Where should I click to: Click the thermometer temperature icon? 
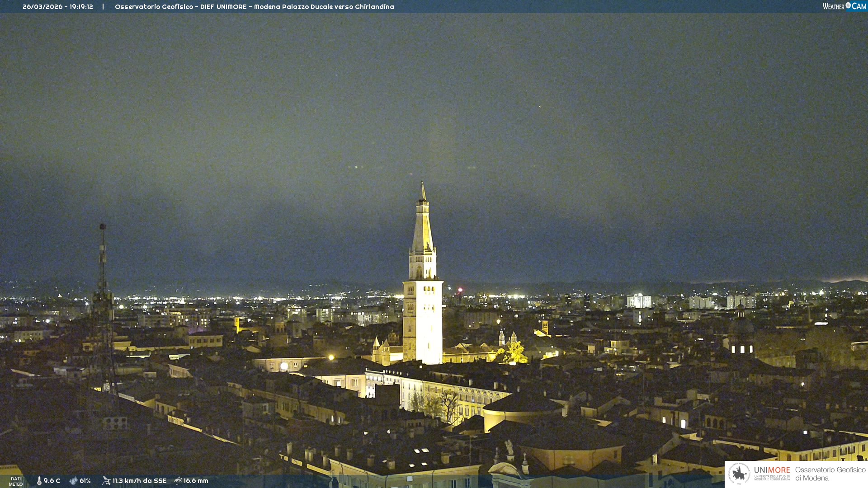tap(39, 481)
